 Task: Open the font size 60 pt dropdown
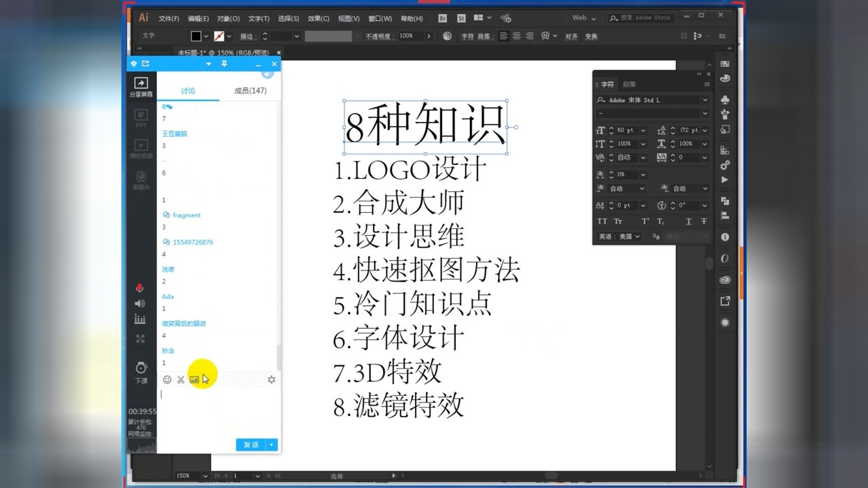[x=643, y=130]
